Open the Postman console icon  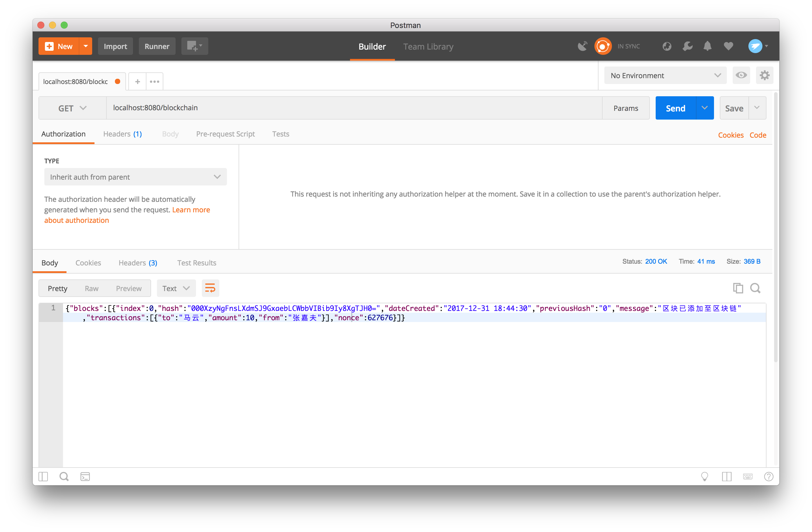tap(85, 476)
